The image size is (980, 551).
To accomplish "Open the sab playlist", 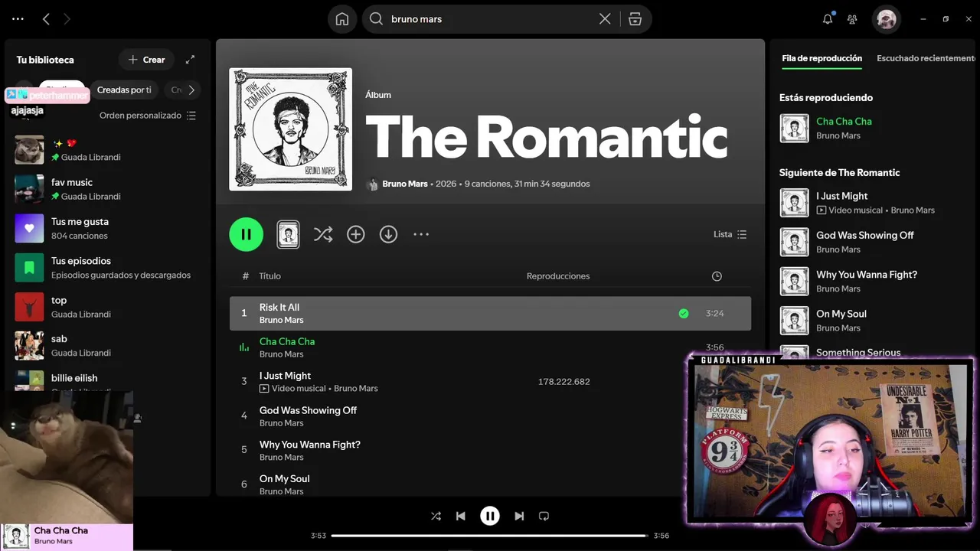I will (x=107, y=346).
